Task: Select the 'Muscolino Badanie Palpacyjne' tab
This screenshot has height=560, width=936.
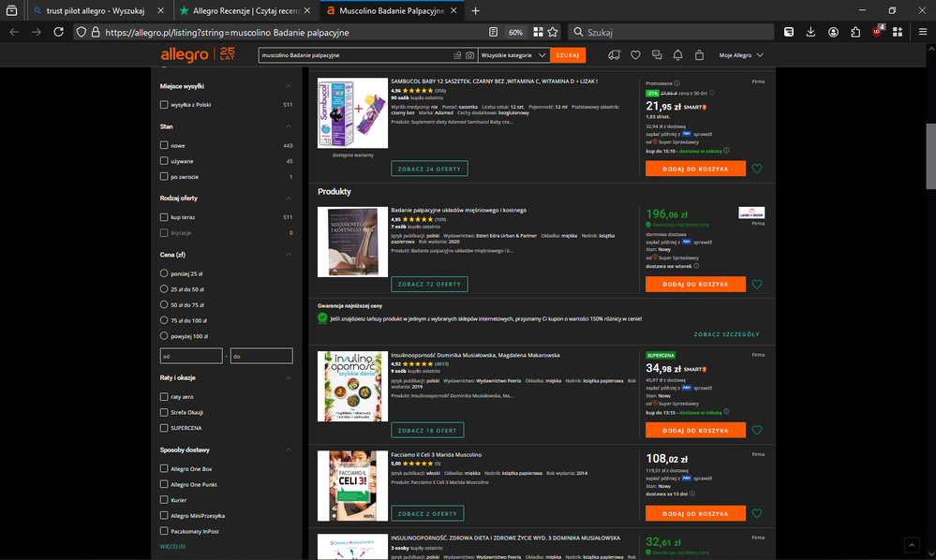Action: click(392, 10)
